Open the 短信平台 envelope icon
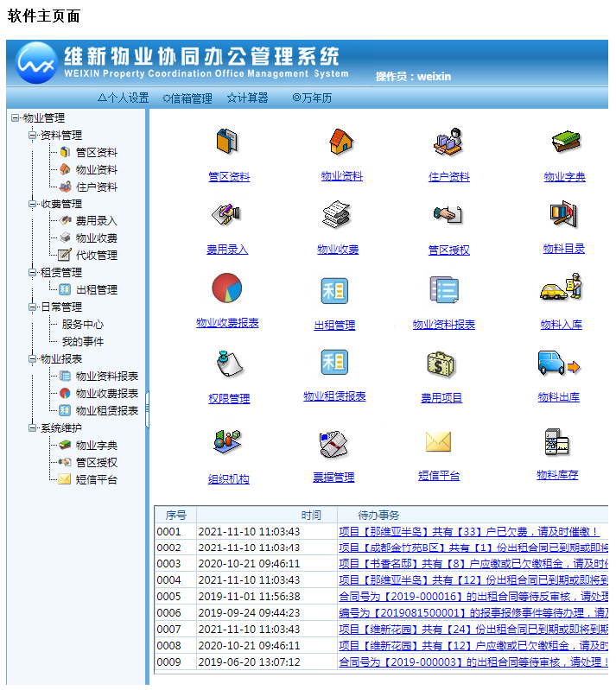The image size is (616, 690). pyautogui.click(x=439, y=442)
